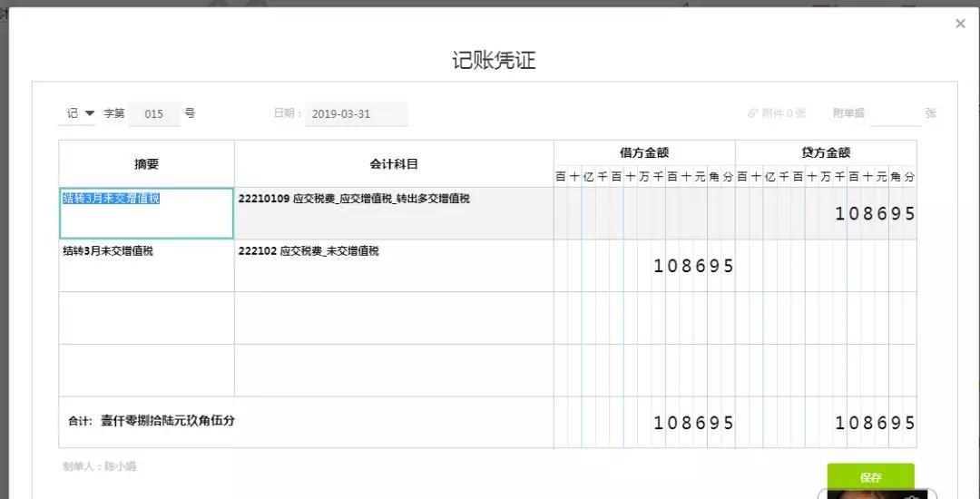This screenshot has width=980, height=499.
Task: Click the empty third row 会计科目 cell
Action: [394, 318]
